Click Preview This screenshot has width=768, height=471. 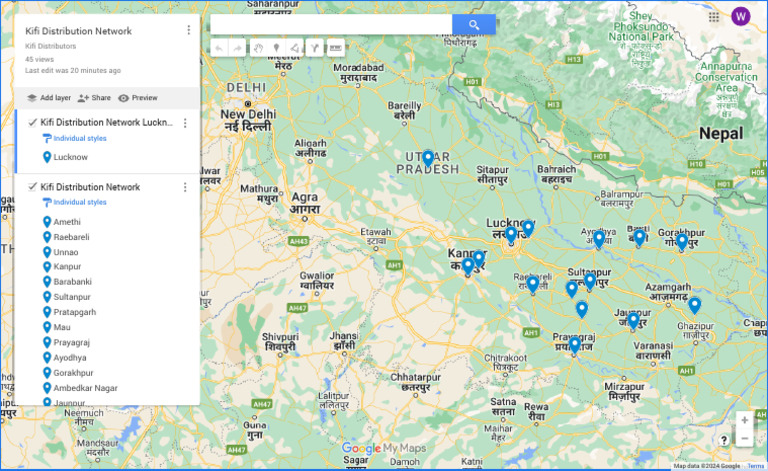[x=138, y=98]
